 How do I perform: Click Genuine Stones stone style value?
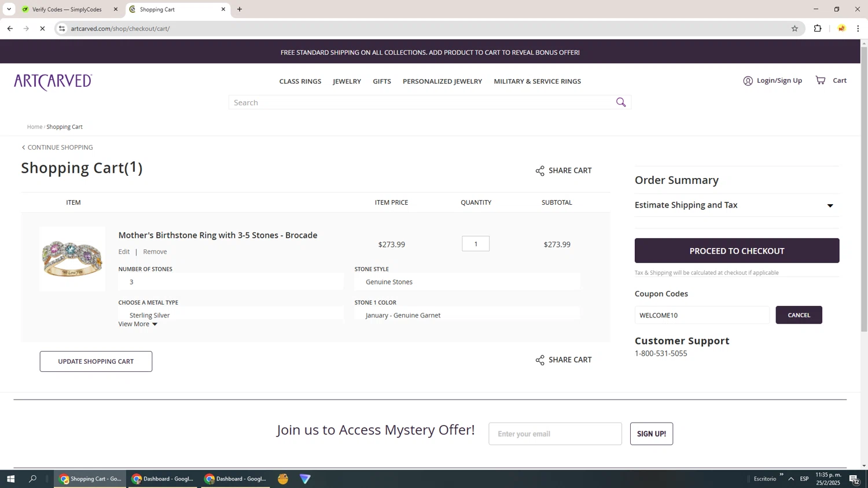389,282
